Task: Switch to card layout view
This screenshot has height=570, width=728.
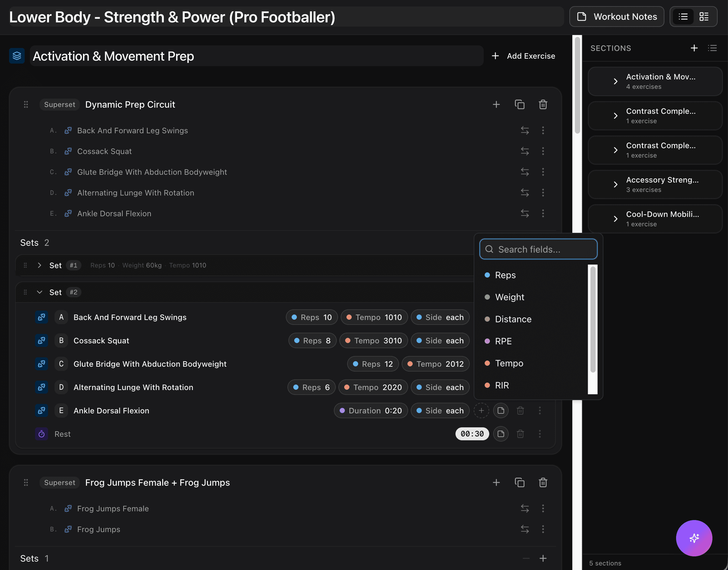Action: point(704,16)
